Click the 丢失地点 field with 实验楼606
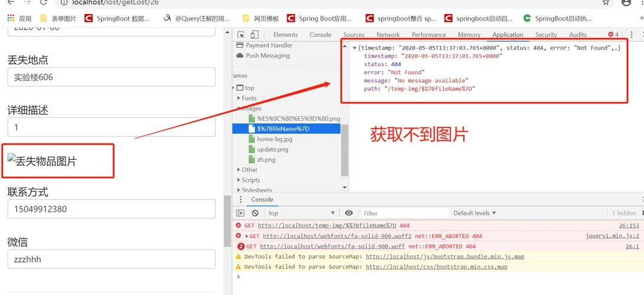The height and width of the screenshot is (295, 644). pyautogui.click(x=111, y=77)
